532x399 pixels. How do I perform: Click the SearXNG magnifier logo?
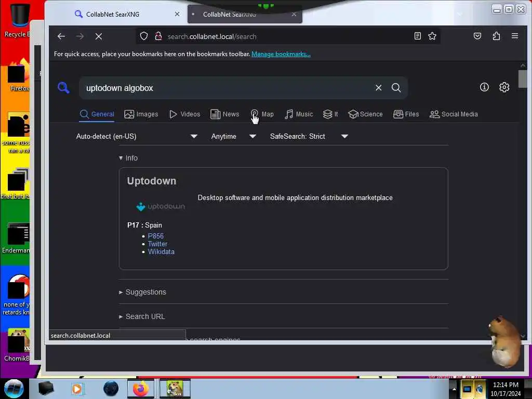point(63,87)
